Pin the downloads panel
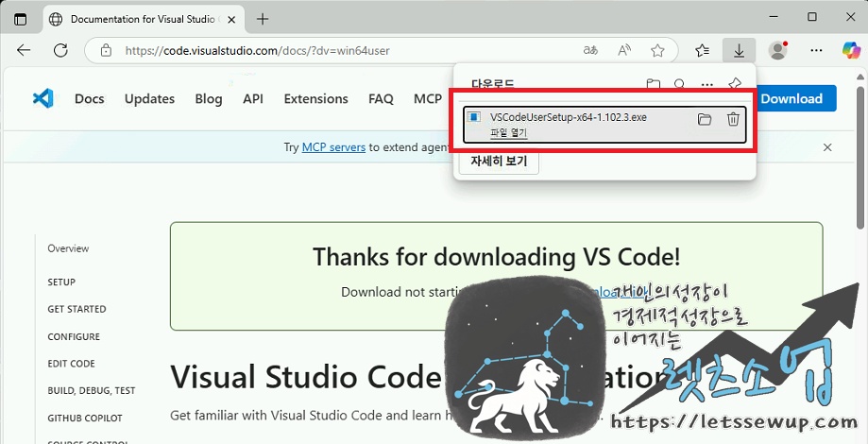The width and height of the screenshot is (868, 444). [734, 85]
